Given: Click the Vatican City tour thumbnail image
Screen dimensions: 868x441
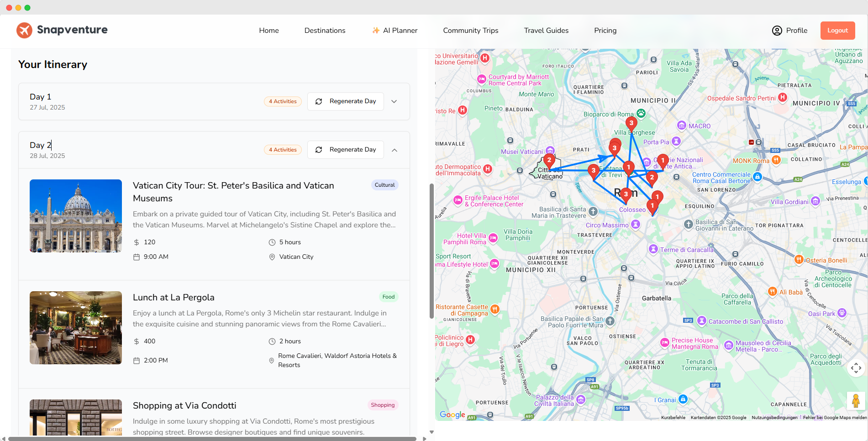Looking at the screenshot, I should (x=76, y=216).
